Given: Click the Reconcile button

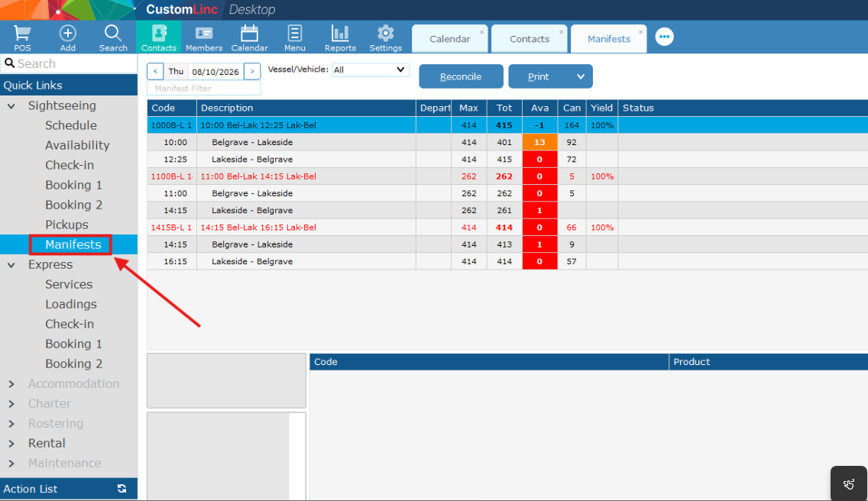Looking at the screenshot, I should [461, 76].
